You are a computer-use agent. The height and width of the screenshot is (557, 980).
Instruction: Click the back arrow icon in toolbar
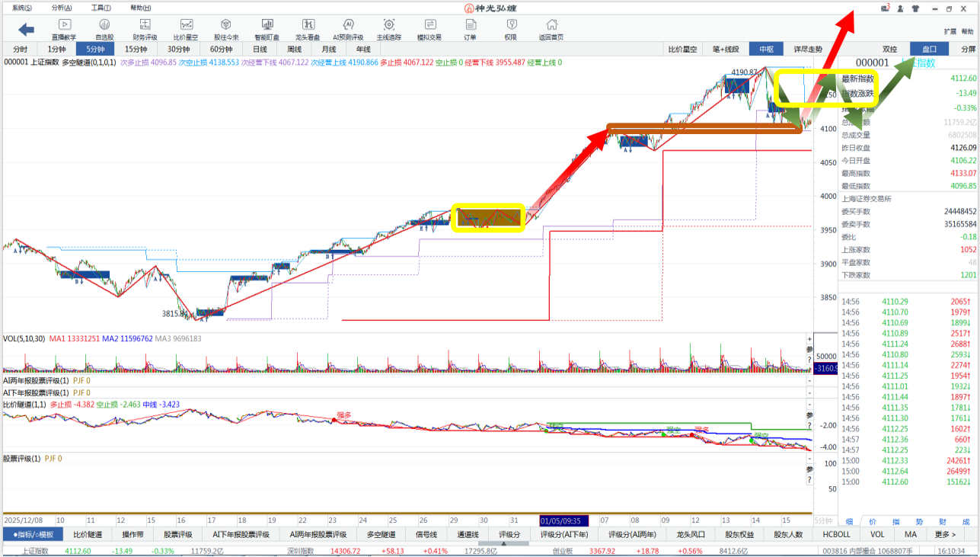click(27, 29)
